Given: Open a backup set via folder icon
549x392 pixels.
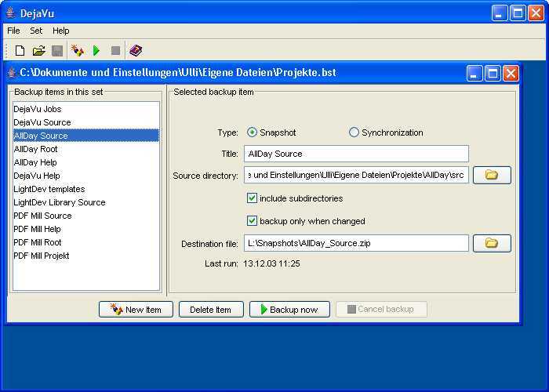Looking at the screenshot, I should click(39, 51).
